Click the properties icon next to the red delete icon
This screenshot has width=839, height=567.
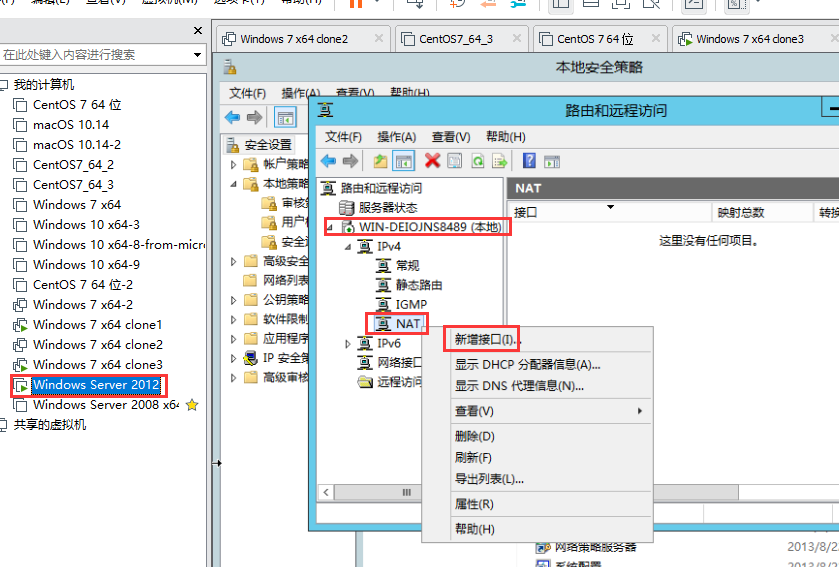(455, 161)
